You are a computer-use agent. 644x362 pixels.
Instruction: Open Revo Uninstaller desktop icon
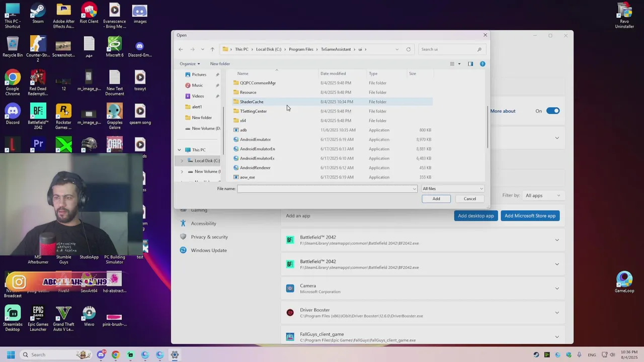[x=624, y=16]
